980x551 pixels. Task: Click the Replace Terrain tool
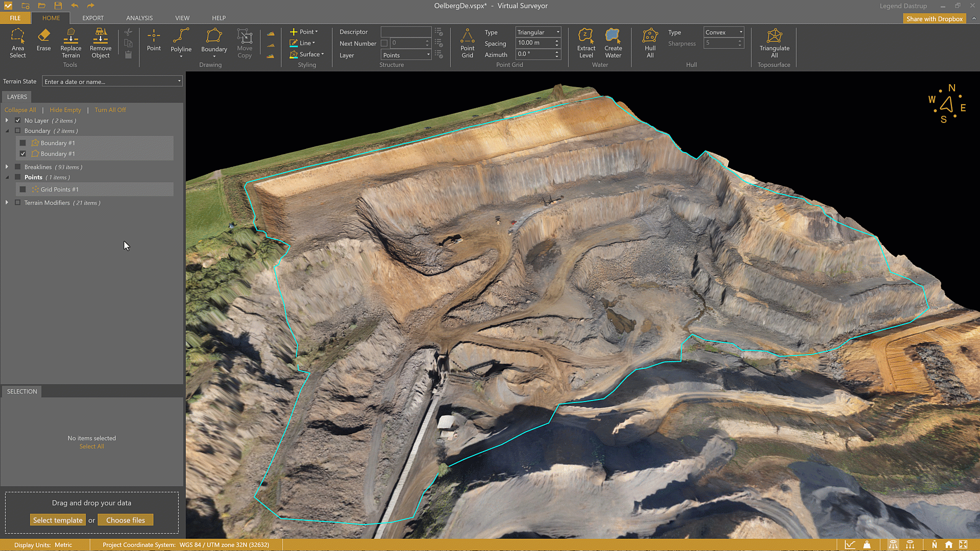70,43
